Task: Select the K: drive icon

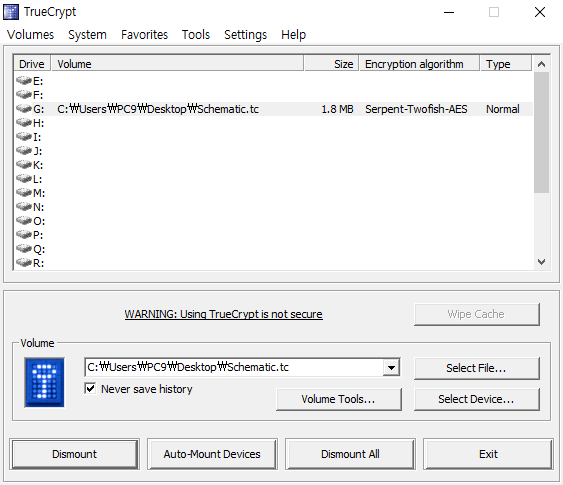Action: (x=24, y=164)
